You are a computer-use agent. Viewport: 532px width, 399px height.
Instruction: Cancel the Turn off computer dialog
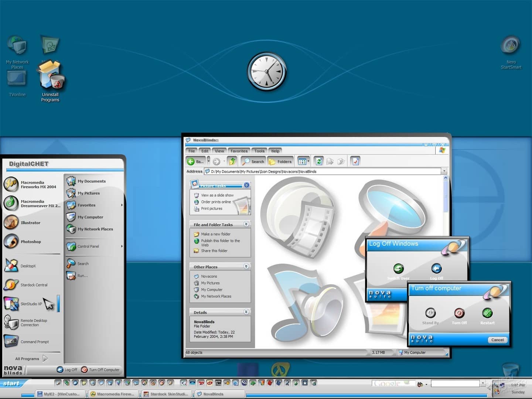[x=497, y=340]
